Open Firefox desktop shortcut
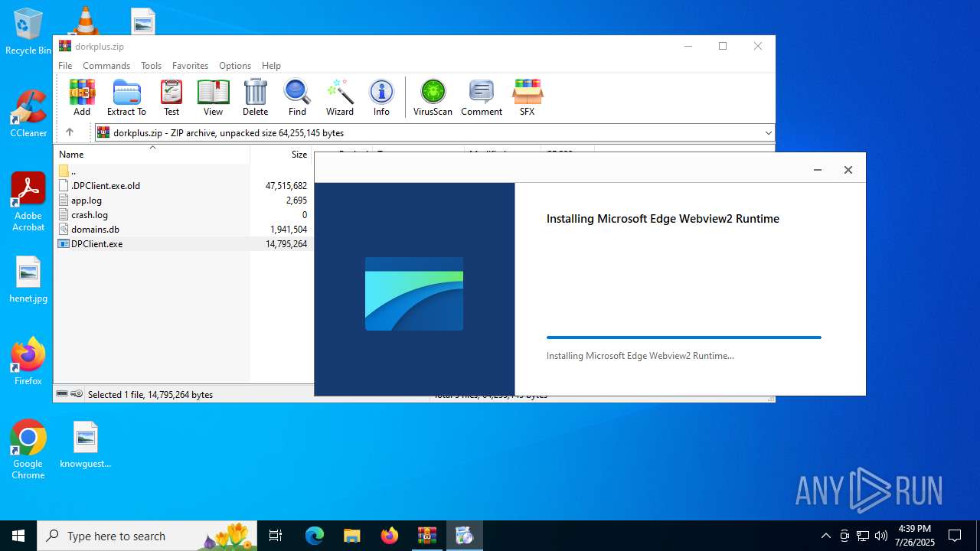 [x=28, y=361]
